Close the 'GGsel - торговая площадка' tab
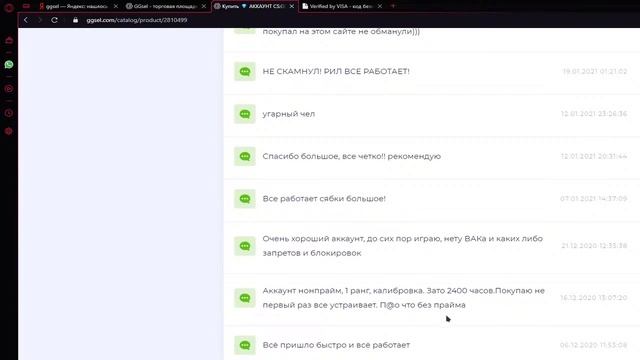 point(204,6)
